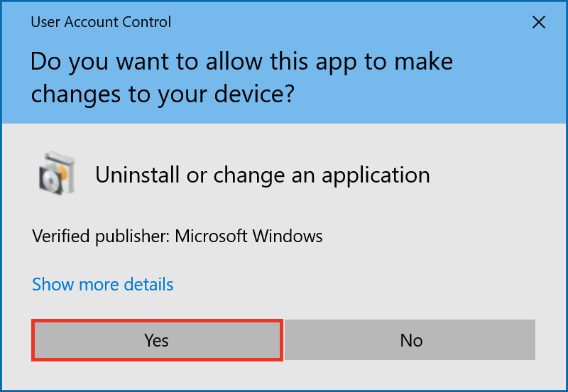
Task: Open the Show more details link
Action: point(103,285)
